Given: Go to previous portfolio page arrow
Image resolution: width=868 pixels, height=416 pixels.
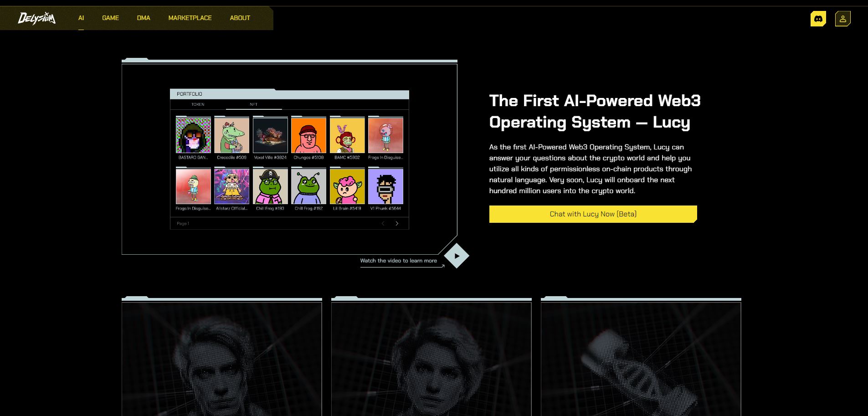Looking at the screenshot, I should 383,223.
